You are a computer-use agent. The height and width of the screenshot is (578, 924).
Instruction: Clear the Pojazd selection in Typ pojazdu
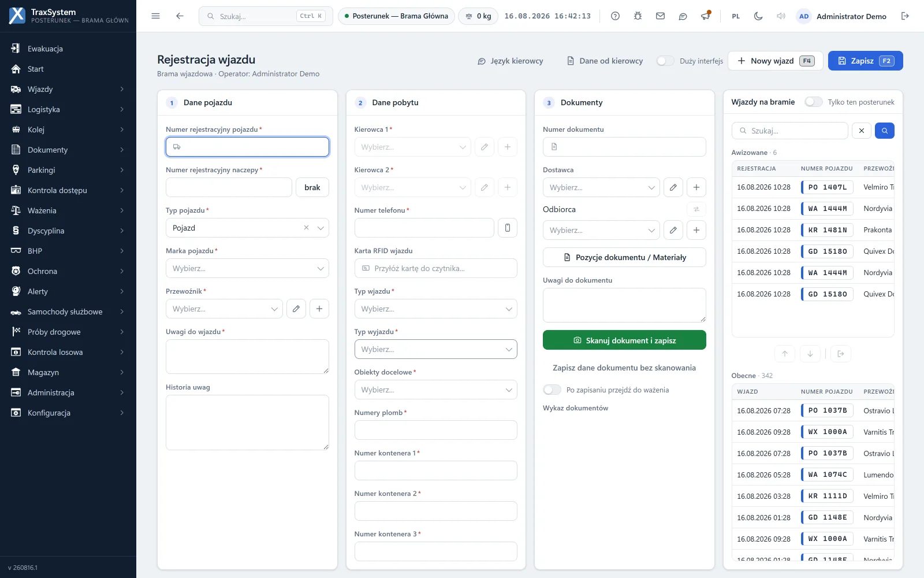pyautogui.click(x=306, y=228)
